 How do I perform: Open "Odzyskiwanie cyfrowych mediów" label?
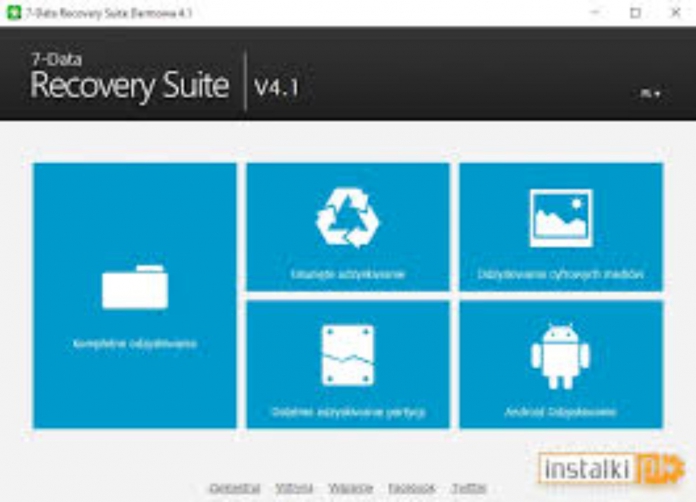560,273
